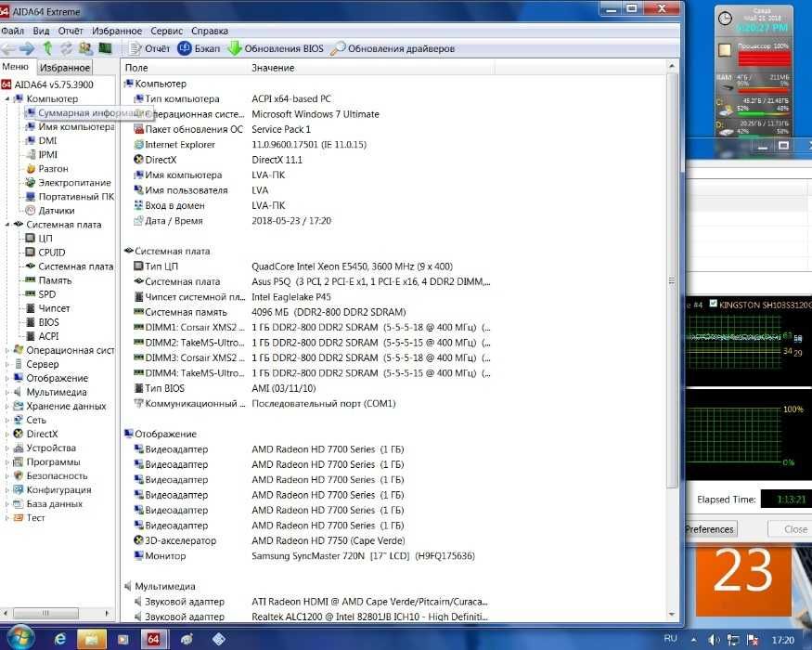Open the Вид menu
The width and height of the screenshot is (812, 650).
click(41, 31)
